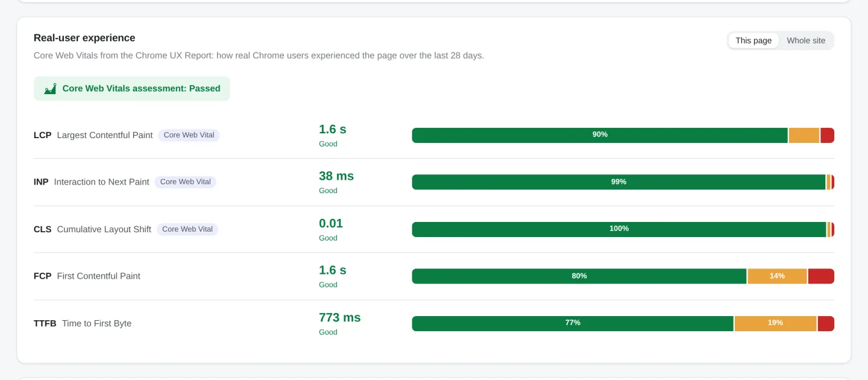Viewport: 868px width, 380px height.
Task: Click the Core Web Vital tag beside CLS
Action: click(x=187, y=229)
